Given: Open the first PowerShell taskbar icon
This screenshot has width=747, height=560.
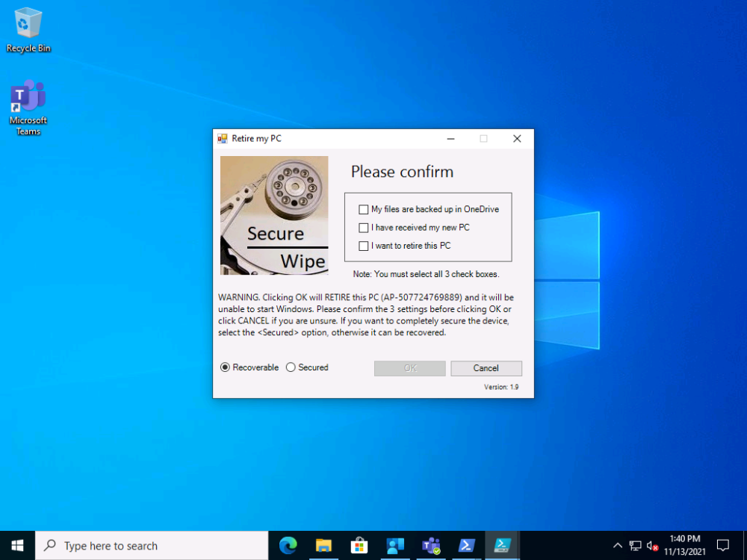Looking at the screenshot, I should click(466, 546).
